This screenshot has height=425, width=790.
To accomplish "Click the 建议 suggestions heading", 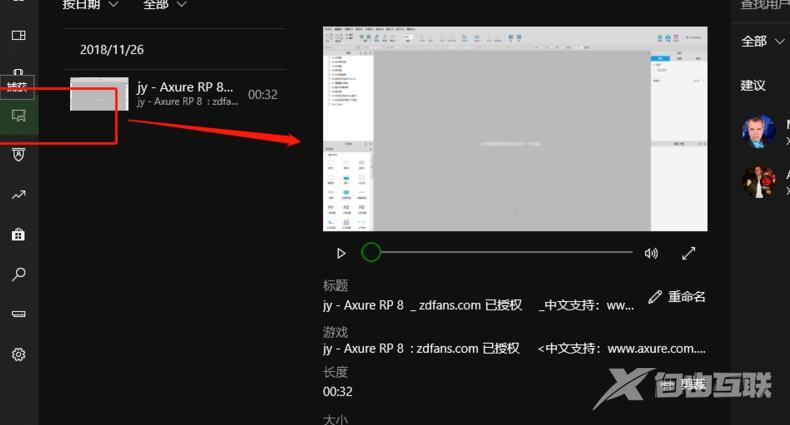I will [753, 86].
